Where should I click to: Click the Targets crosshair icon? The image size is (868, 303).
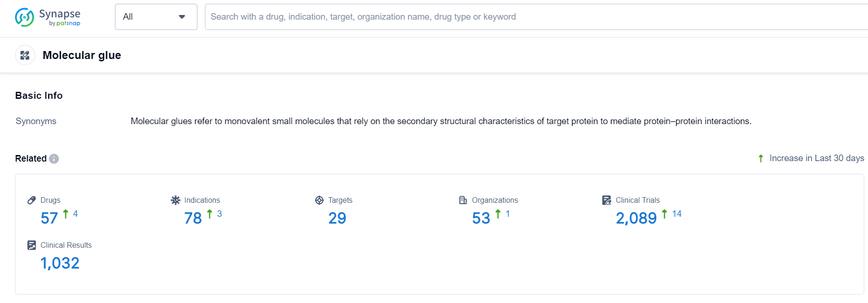click(x=319, y=200)
